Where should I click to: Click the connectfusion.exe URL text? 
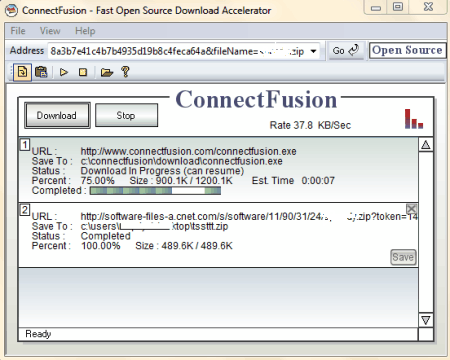coord(188,151)
